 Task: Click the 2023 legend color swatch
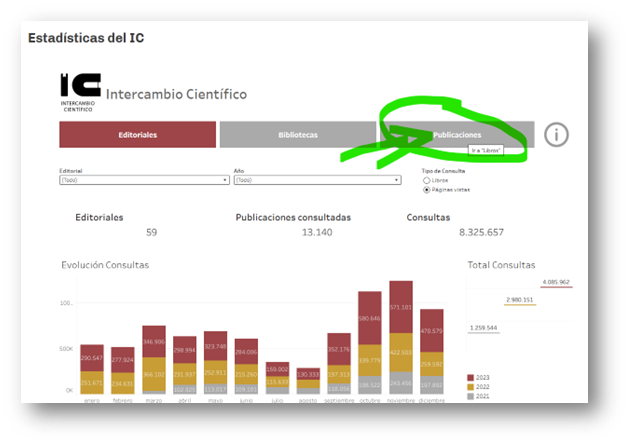472,376
